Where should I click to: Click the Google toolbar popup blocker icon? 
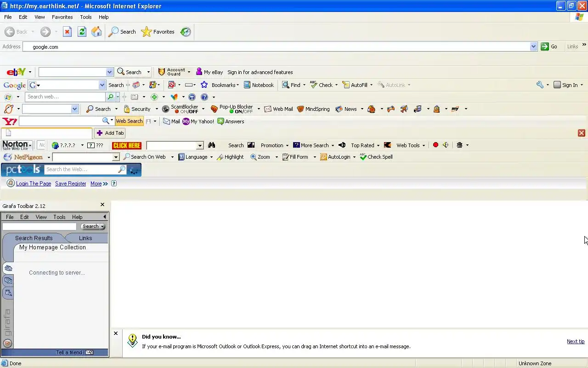[172, 85]
